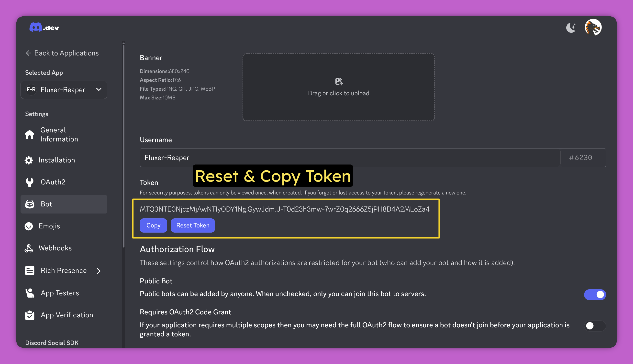
Task: Go to the Installation settings page
Action: click(x=64, y=160)
